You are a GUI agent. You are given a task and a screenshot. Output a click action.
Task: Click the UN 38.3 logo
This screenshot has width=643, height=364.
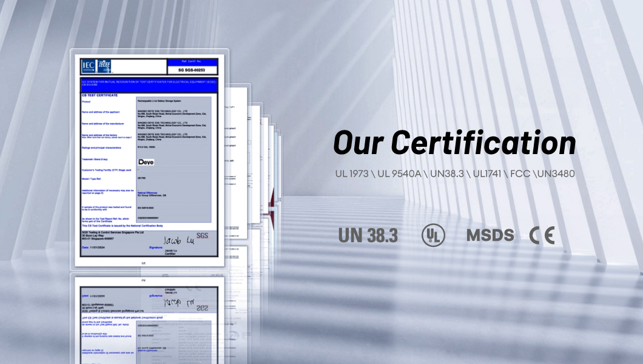coord(368,235)
